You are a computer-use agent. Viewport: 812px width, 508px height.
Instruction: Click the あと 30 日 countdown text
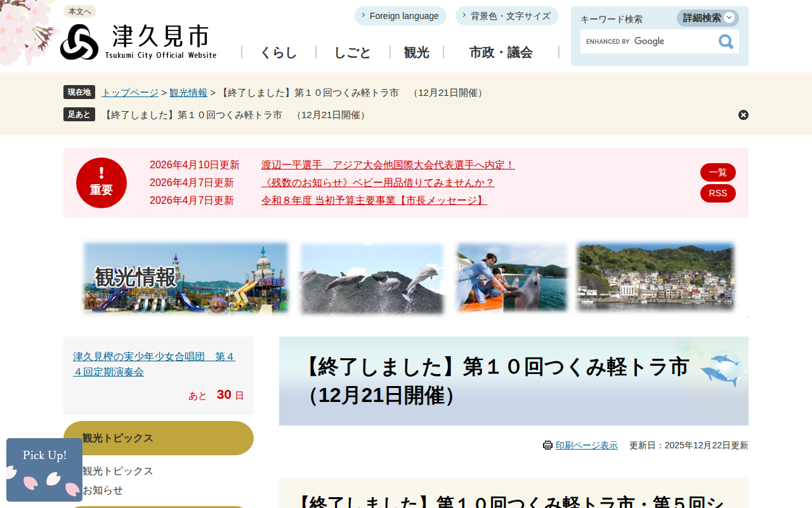(216, 395)
